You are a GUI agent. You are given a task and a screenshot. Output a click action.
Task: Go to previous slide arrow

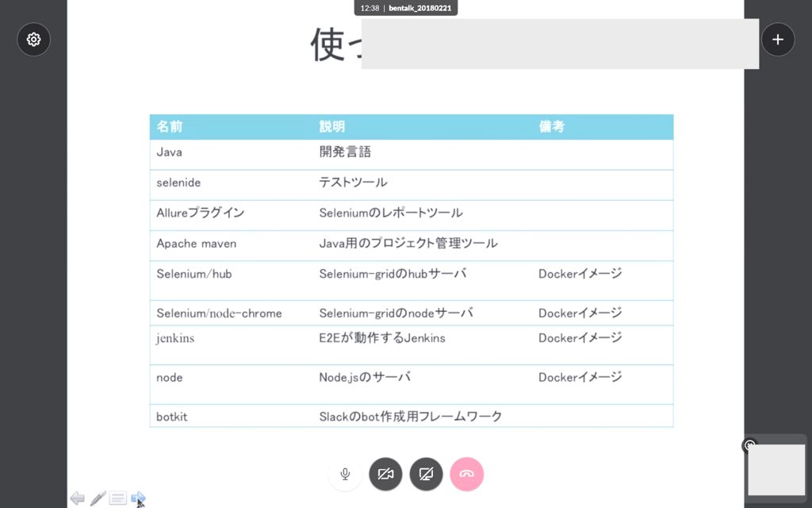77,498
